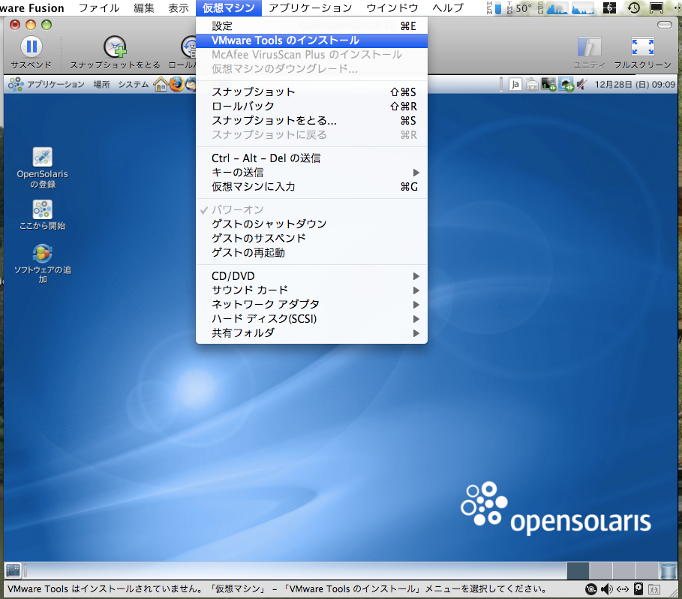Click the sound speaker icon in VMware status bar
This screenshot has width=682, height=599.
pyautogui.click(x=607, y=589)
